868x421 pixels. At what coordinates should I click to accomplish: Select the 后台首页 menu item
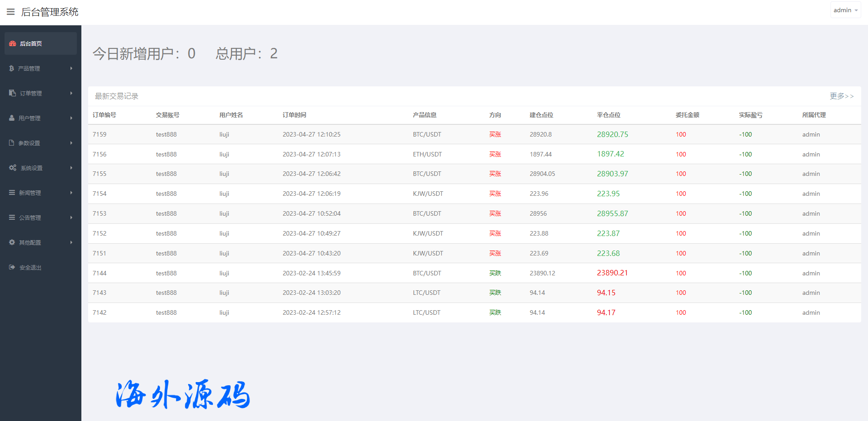(x=31, y=43)
